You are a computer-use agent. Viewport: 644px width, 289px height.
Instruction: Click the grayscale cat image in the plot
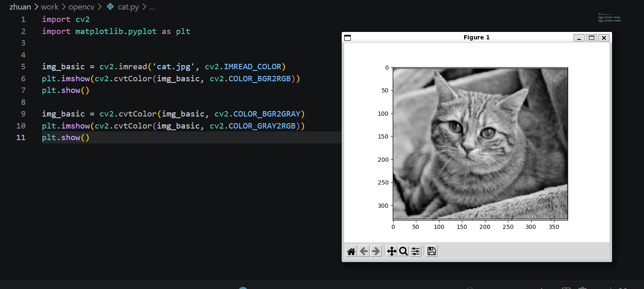click(480, 143)
